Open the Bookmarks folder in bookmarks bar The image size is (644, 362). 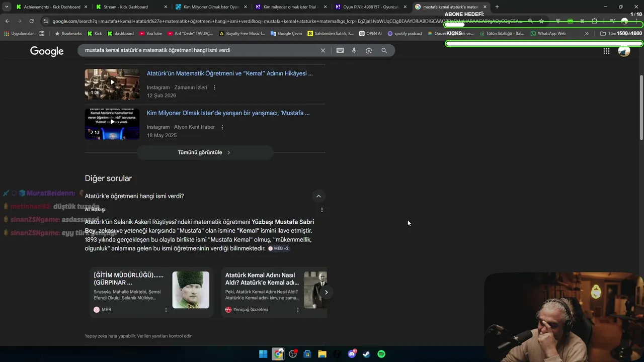[x=68, y=34]
